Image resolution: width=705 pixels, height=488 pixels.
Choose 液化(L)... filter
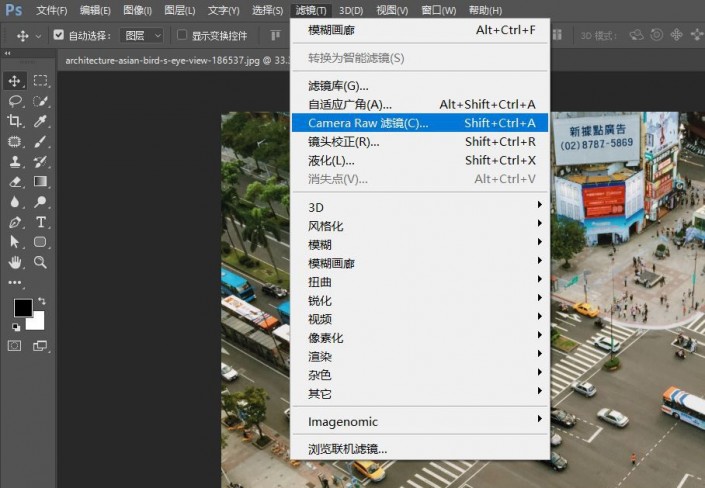coord(420,160)
